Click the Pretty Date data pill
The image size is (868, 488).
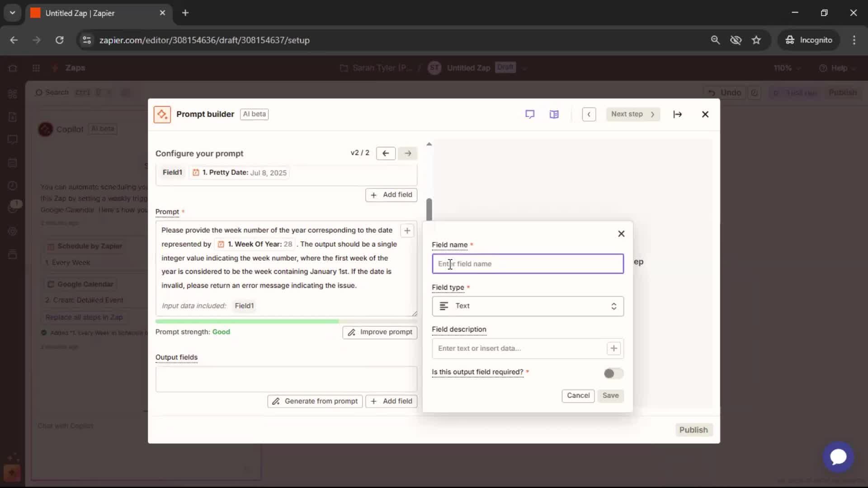click(x=239, y=173)
